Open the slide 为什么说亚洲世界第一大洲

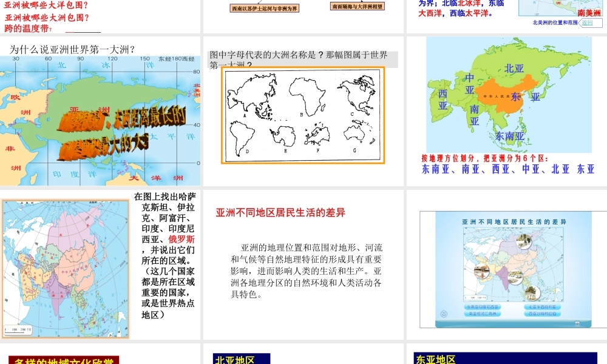click(x=100, y=111)
